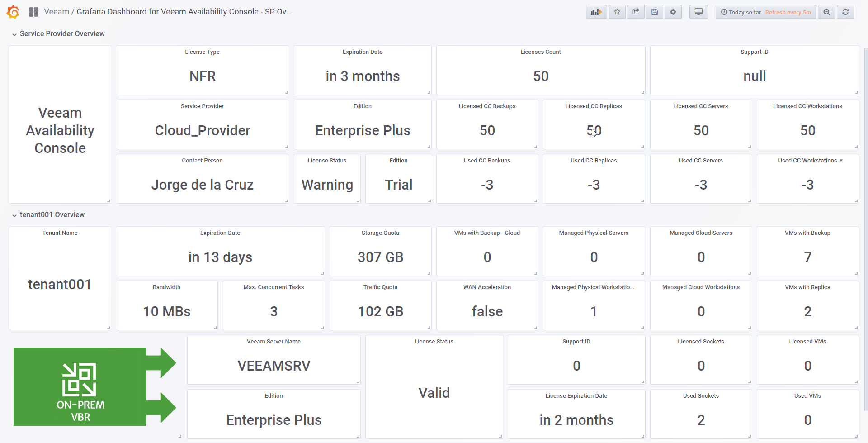Open the dashboard title picker
This screenshot has width=868, height=443.
[x=184, y=12]
